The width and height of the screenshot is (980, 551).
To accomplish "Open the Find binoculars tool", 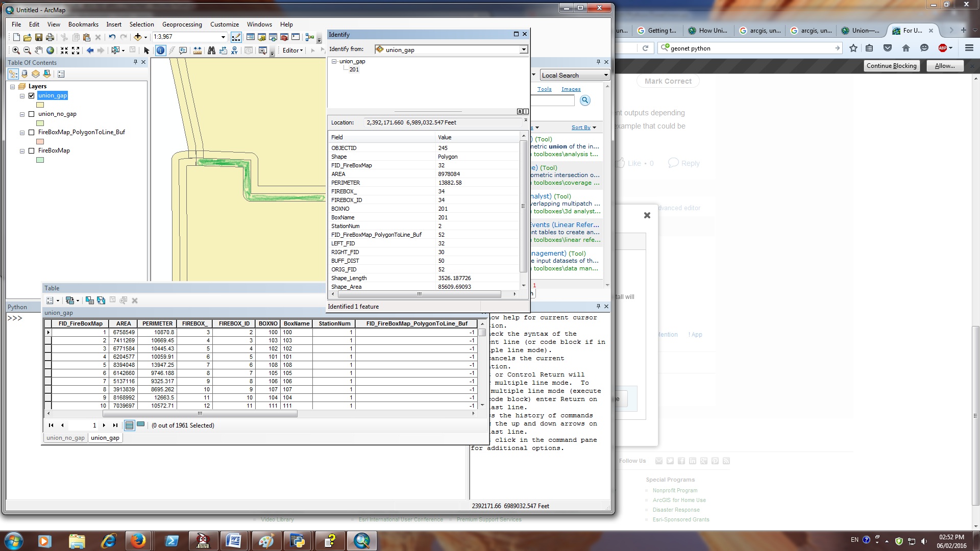I will [211, 51].
